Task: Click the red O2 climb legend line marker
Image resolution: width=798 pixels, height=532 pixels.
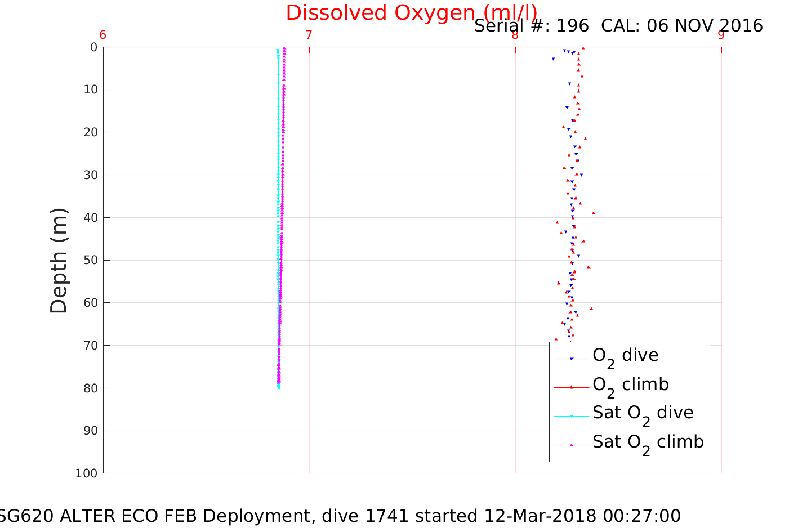Action: pyautogui.click(x=572, y=387)
